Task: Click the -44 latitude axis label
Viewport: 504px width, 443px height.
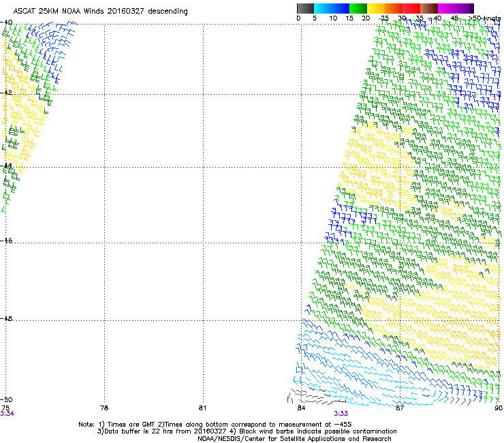Action: [6, 166]
